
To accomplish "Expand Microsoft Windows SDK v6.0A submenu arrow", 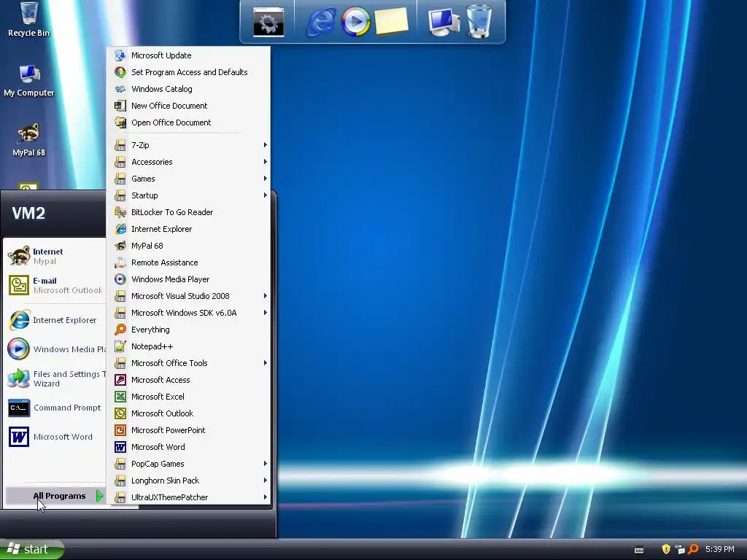I will tap(266, 312).
